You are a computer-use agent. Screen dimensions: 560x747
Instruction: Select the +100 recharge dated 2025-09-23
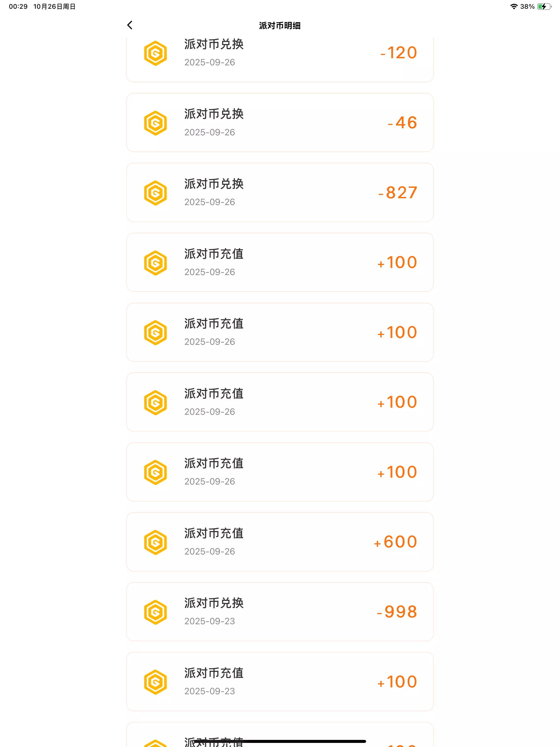pyautogui.click(x=280, y=681)
